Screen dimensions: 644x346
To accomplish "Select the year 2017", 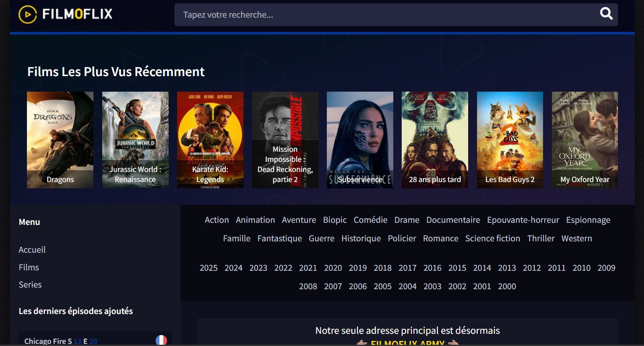I will point(407,268).
